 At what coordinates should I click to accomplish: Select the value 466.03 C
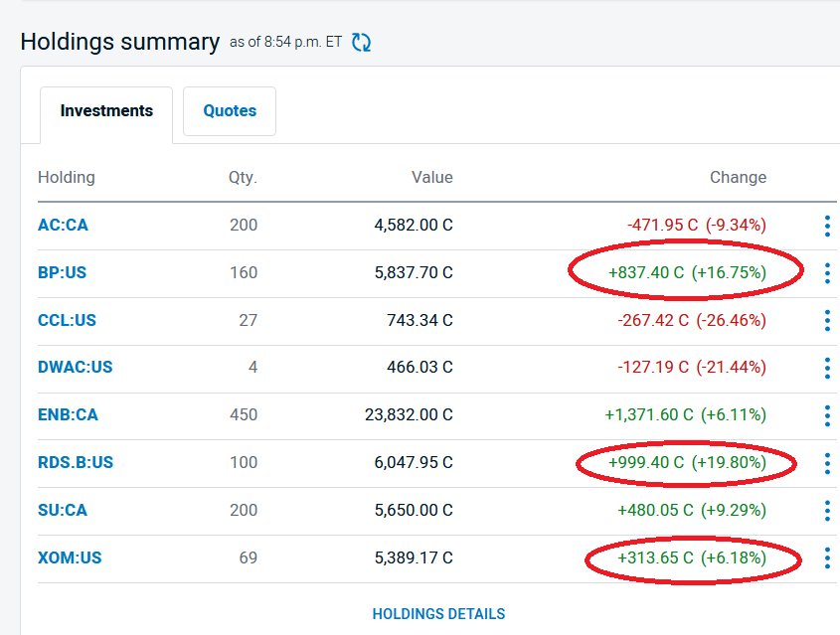coord(420,367)
